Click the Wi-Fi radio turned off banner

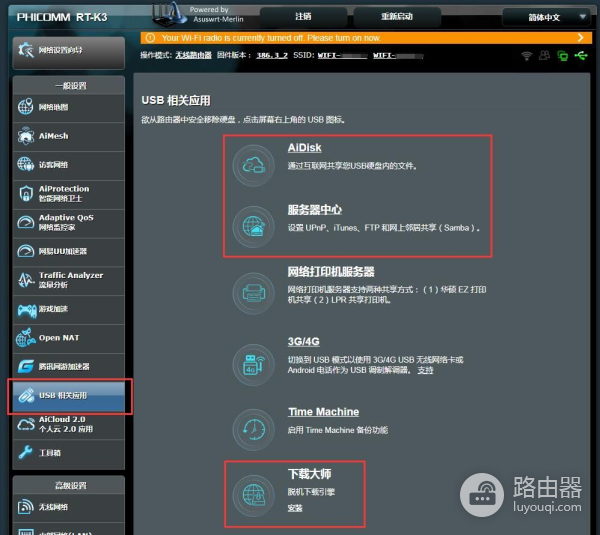(366, 38)
